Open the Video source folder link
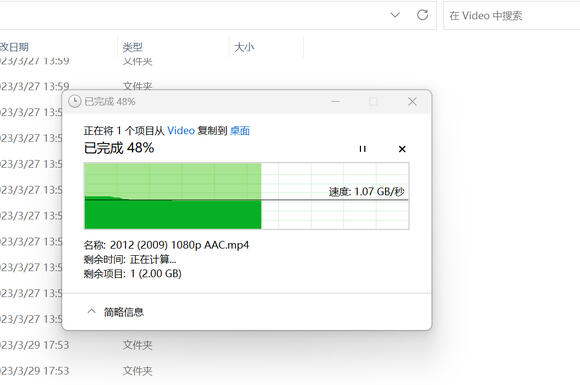This screenshot has height=385, width=580. (181, 131)
